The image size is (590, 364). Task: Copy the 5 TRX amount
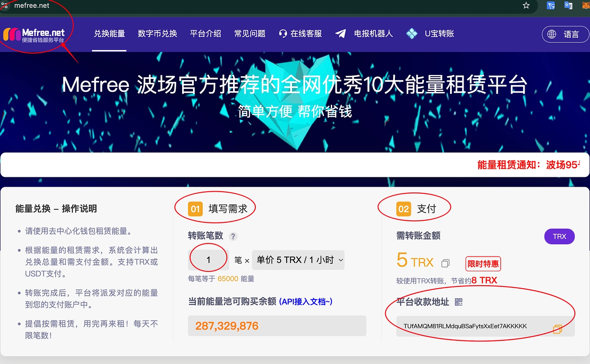pyautogui.click(x=445, y=263)
